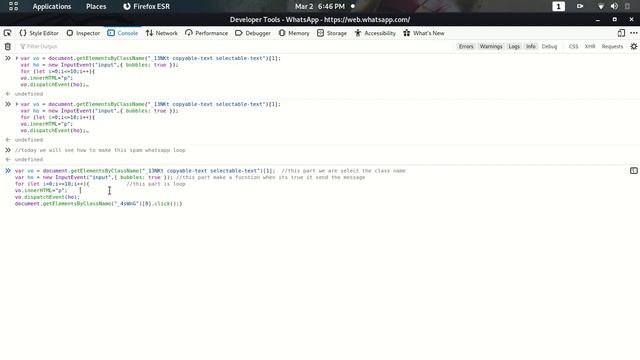This screenshot has width=640, height=360.
Task: Open the Firefox ESR app menu
Action: point(146,7)
